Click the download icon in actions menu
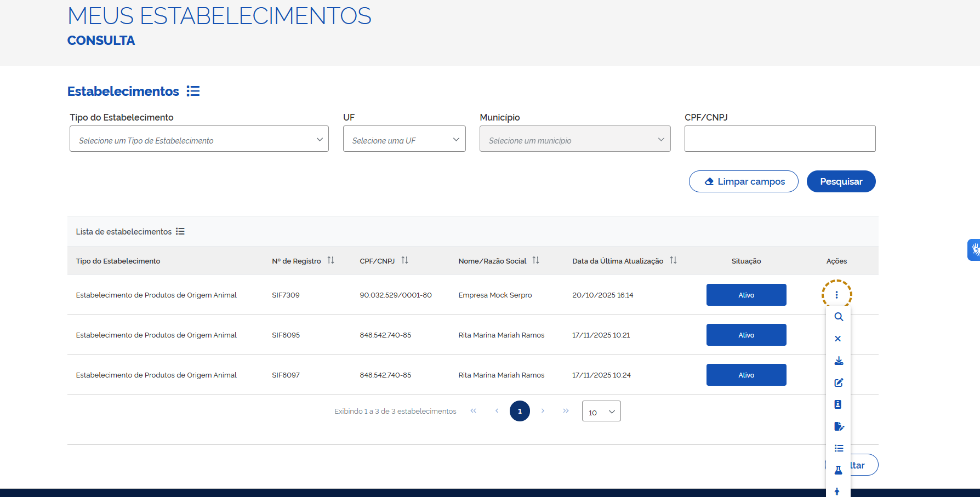The height and width of the screenshot is (497, 980). coord(839,361)
